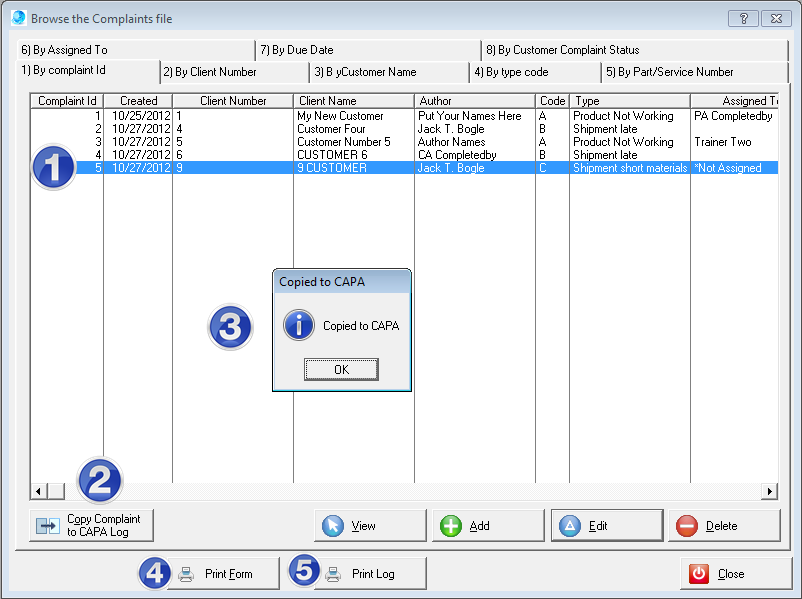Switch to By Client Number tab
802x599 pixels.
pyautogui.click(x=216, y=72)
